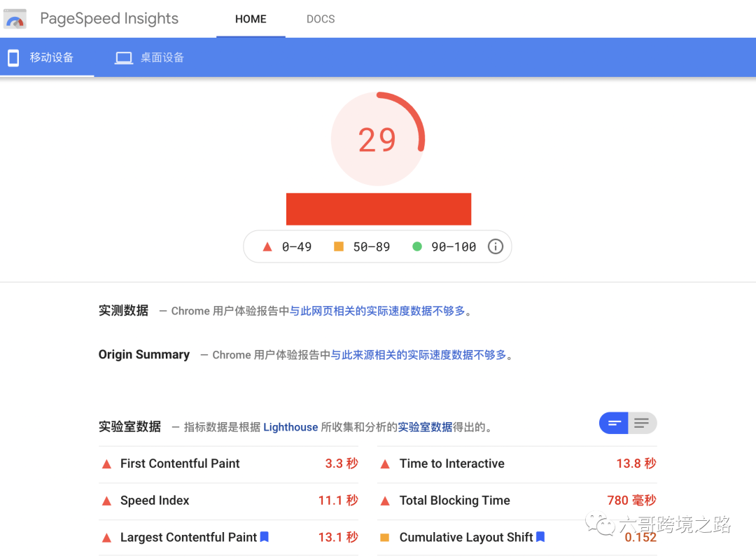Click the bookmark flag next to Largest Contentful Paint
756x558 pixels.
[x=265, y=536]
